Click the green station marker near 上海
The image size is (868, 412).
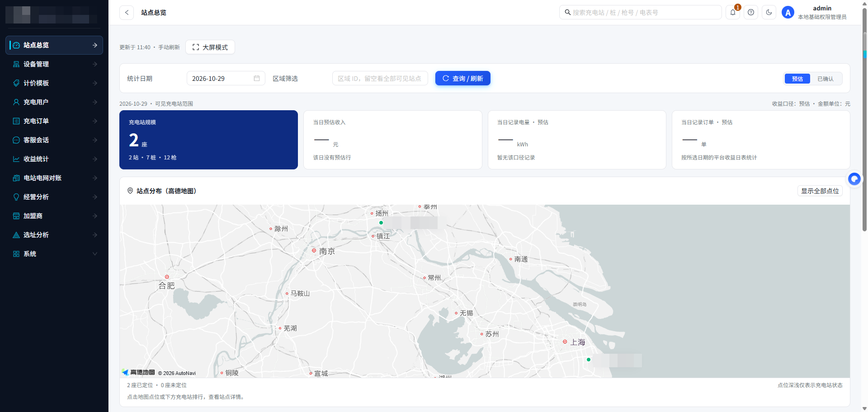589,360
